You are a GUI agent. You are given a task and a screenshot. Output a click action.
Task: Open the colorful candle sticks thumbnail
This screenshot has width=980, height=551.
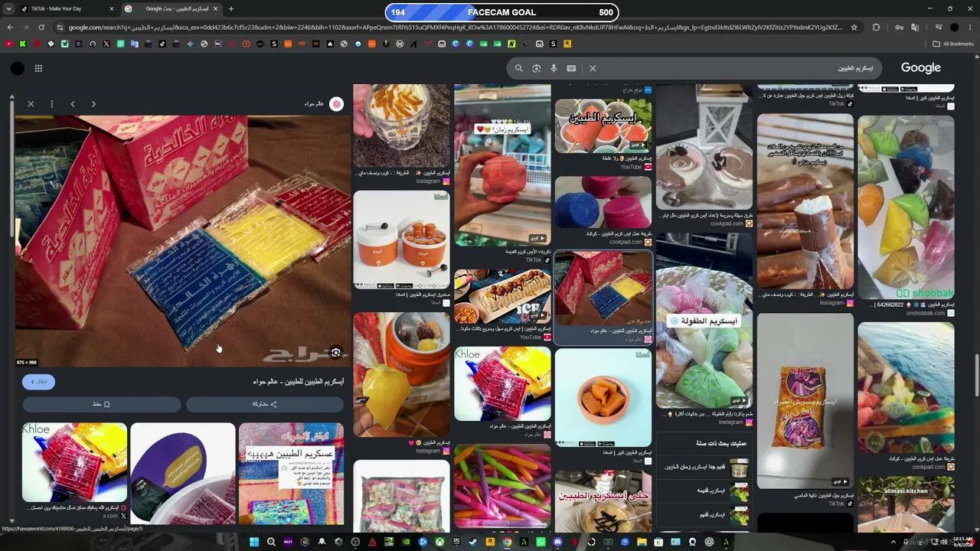click(x=502, y=487)
